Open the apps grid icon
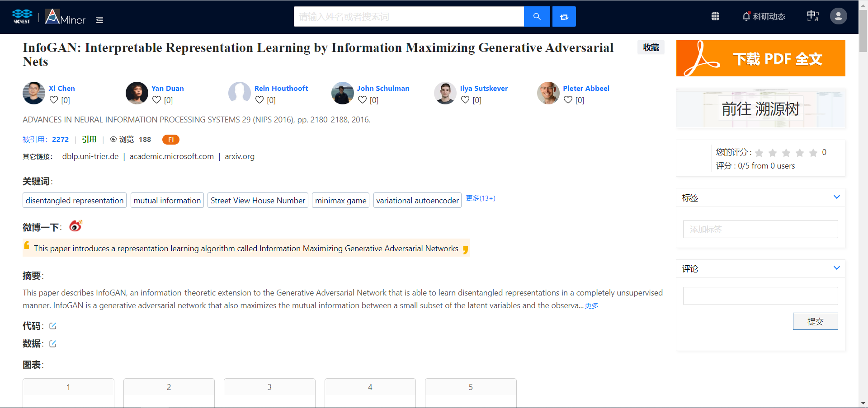 pyautogui.click(x=715, y=16)
